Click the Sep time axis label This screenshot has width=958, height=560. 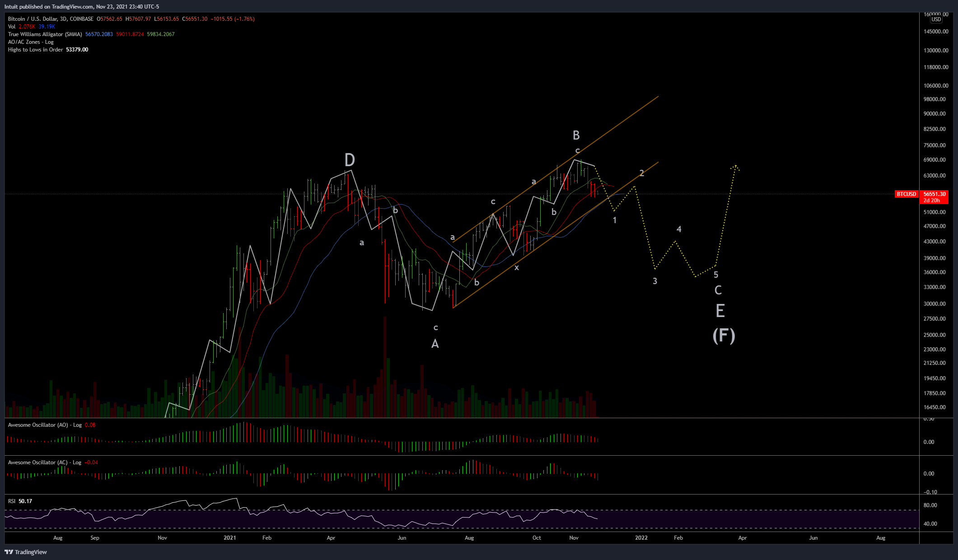pos(95,538)
